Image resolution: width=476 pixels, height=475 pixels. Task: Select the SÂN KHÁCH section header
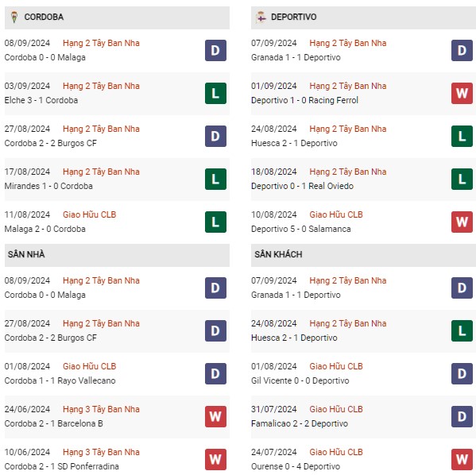(x=363, y=255)
